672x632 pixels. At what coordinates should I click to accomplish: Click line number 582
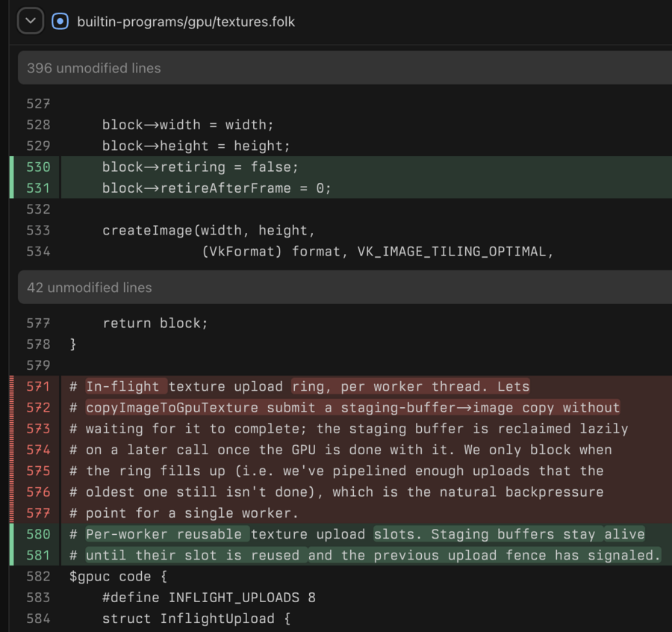pos(38,576)
